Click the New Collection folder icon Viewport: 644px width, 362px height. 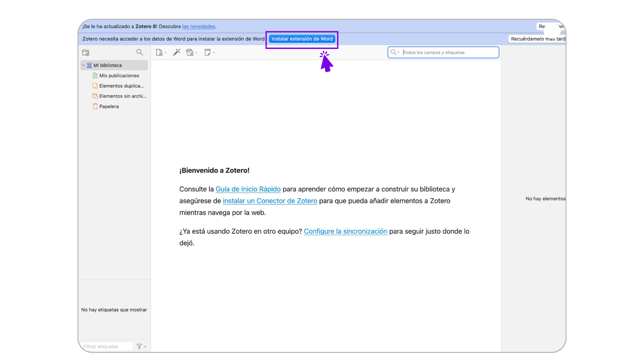[86, 53]
